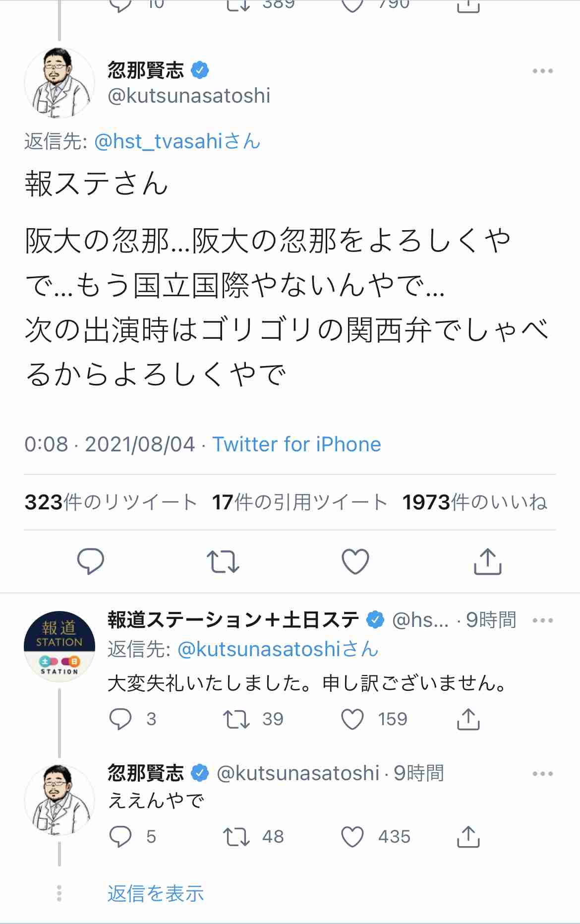The width and height of the screenshot is (580, 924).
Task: Open @kutsunasatoshi's profile name
Action: pyautogui.click(x=188, y=96)
